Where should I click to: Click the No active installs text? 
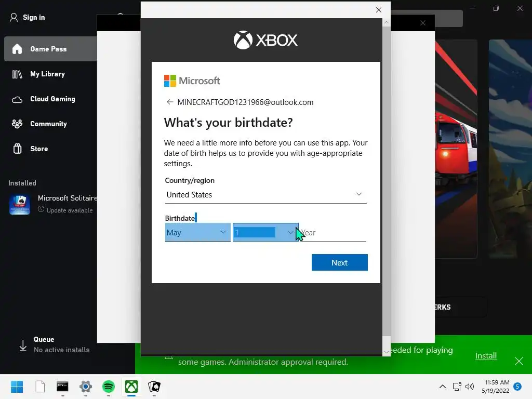62,350
